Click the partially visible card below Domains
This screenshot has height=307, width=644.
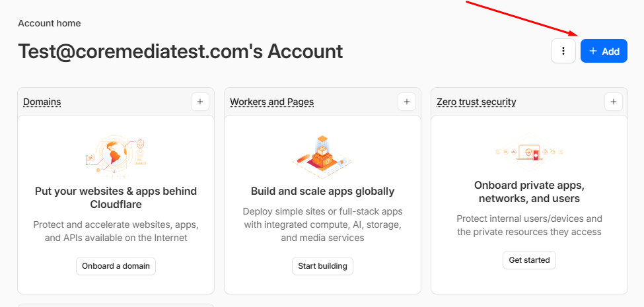116,305
